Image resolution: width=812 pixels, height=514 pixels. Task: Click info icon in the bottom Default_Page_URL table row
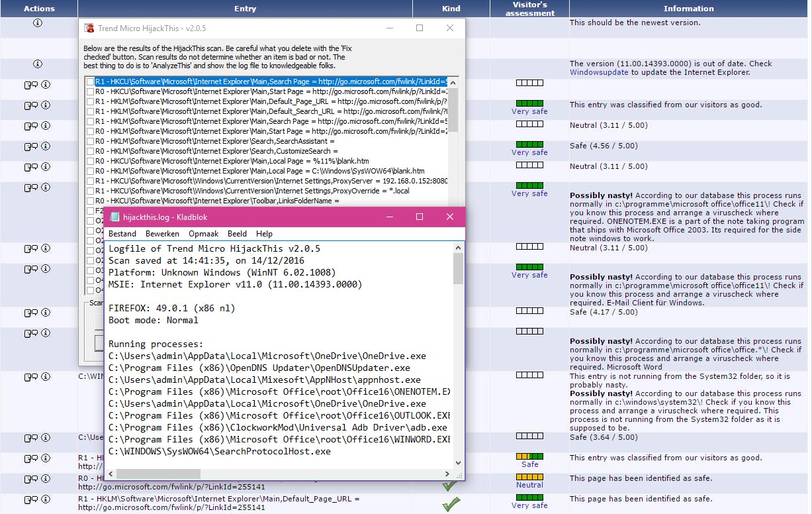[x=46, y=499]
